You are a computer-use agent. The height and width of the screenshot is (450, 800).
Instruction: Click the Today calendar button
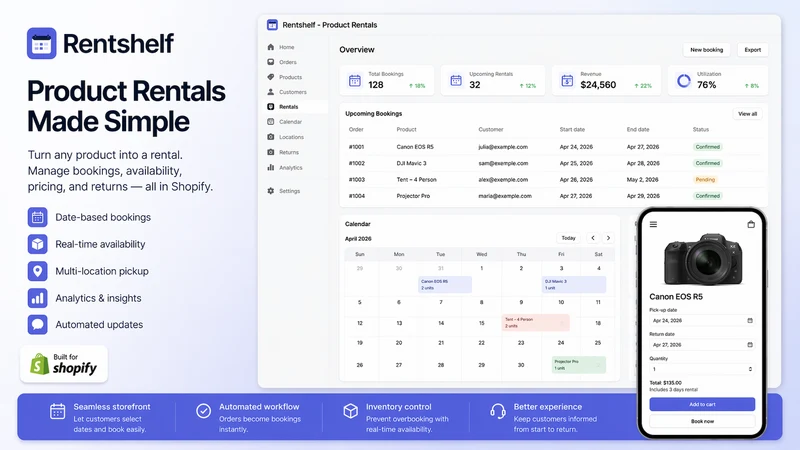click(568, 238)
